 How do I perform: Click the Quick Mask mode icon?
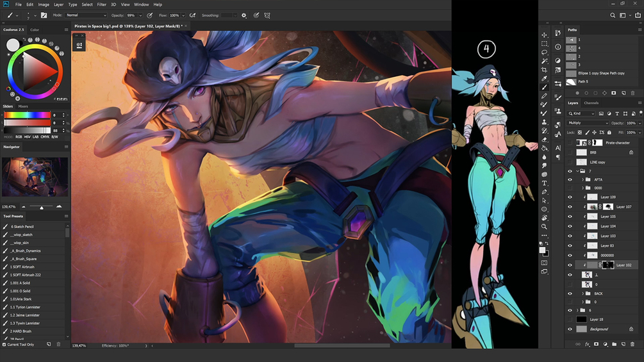pyautogui.click(x=544, y=263)
